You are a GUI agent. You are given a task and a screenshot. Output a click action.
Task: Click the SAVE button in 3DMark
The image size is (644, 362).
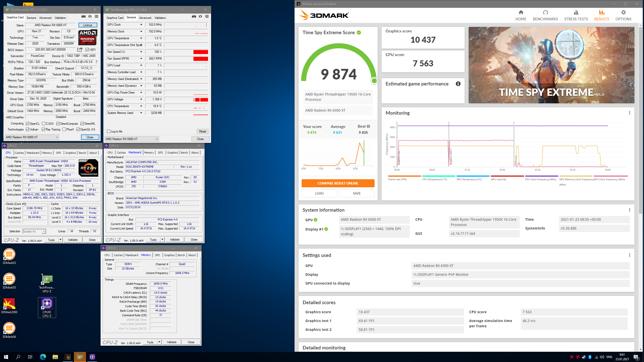(x=356, y=193)
